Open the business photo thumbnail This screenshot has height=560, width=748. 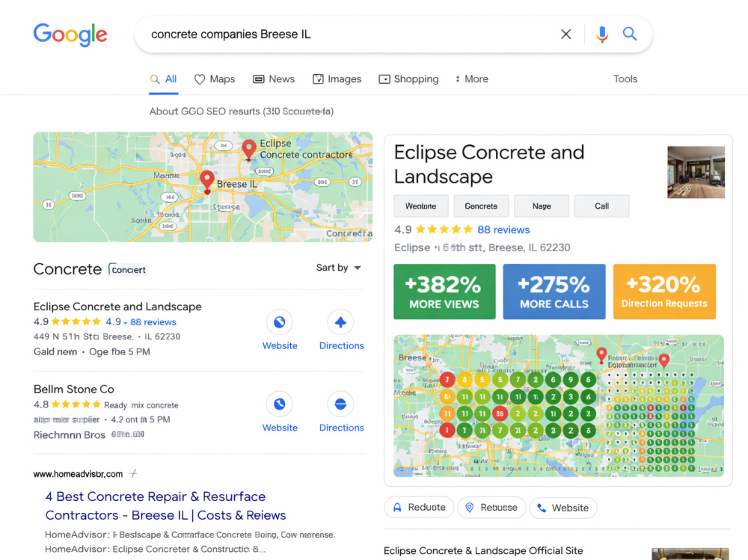696,172
